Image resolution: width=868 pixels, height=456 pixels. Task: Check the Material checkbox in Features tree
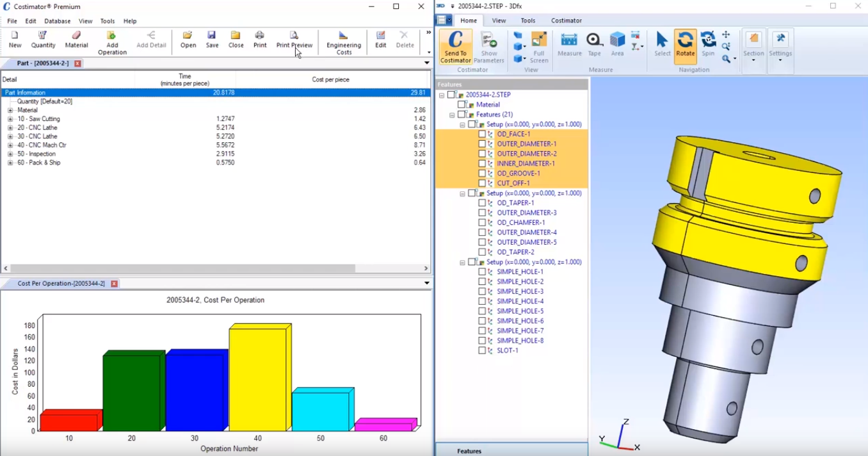pyautogui.click(x=462, y=104)
